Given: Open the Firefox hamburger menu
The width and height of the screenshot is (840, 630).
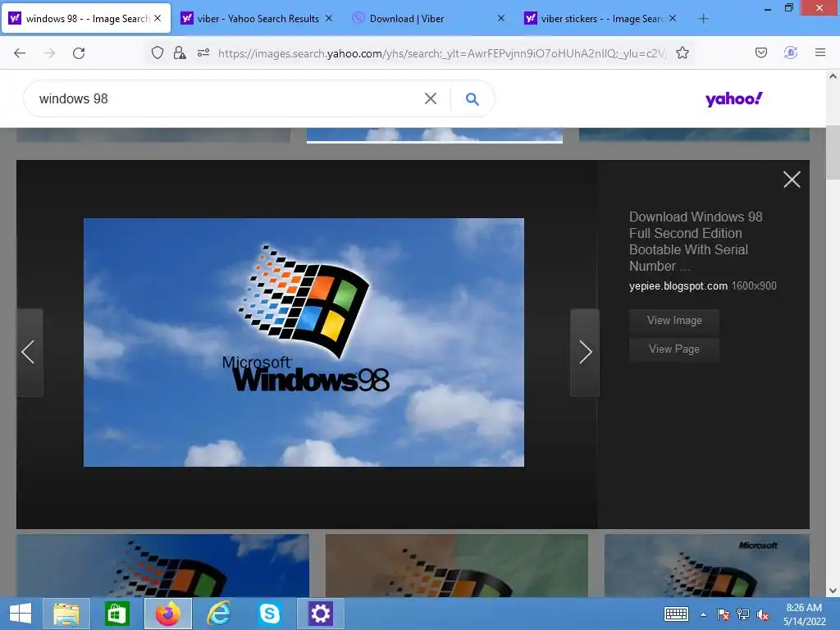Looking at the screenshot, I should click(x=820, y=52).
